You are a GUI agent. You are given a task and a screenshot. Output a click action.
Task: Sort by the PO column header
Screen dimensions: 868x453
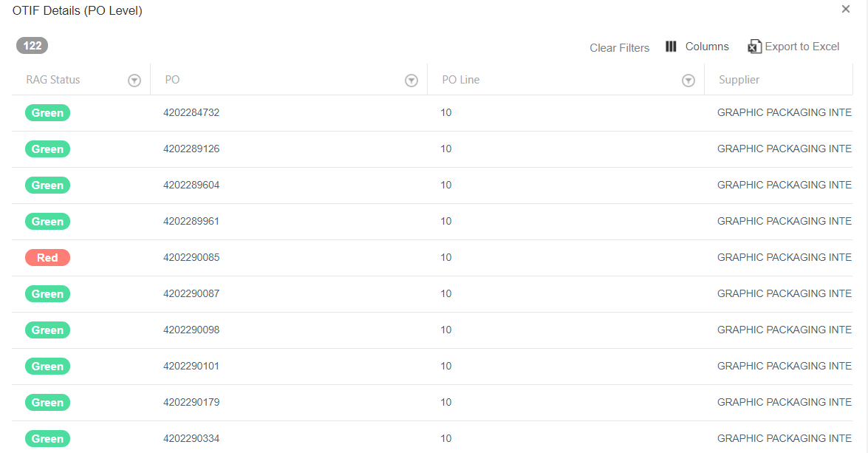coord(172,79)
